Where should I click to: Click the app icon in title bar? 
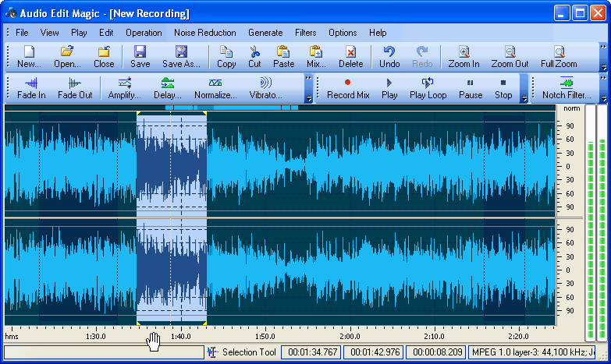(11, 12)
